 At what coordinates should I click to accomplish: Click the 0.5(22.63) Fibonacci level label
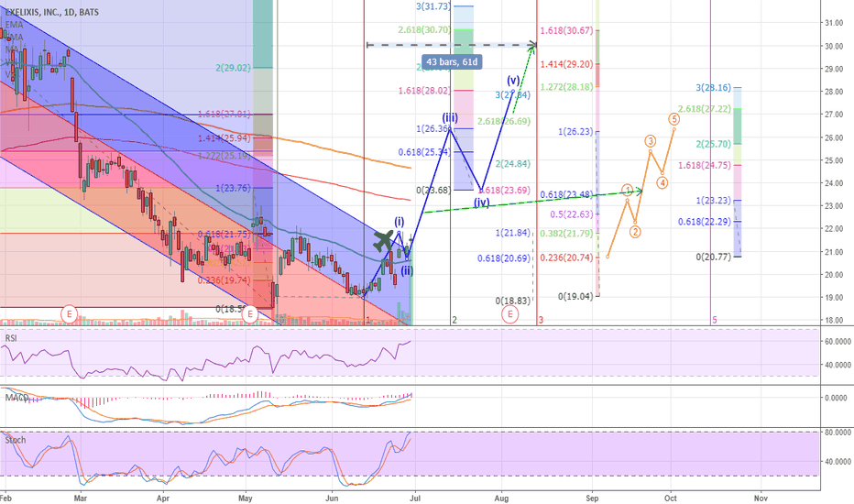572,214
